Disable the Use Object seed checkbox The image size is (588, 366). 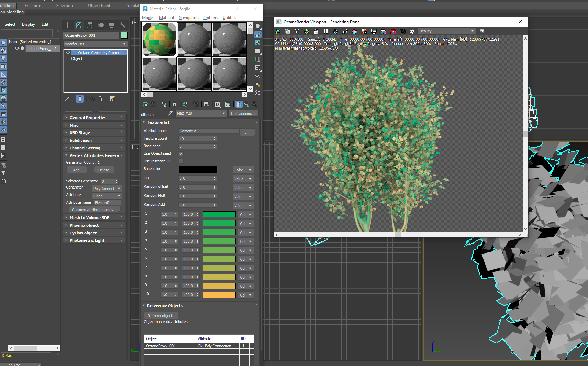181,154
